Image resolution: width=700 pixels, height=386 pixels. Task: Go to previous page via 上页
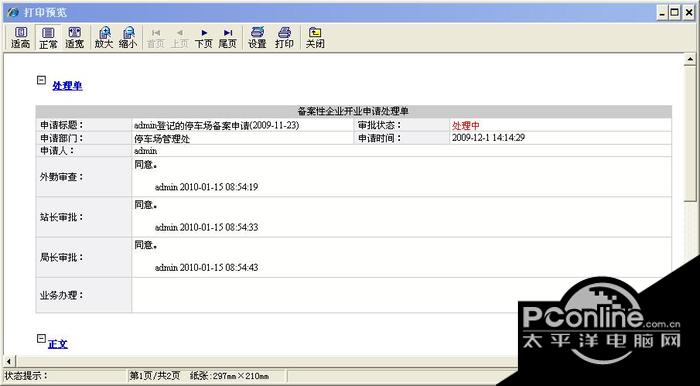tap(179, 37)
